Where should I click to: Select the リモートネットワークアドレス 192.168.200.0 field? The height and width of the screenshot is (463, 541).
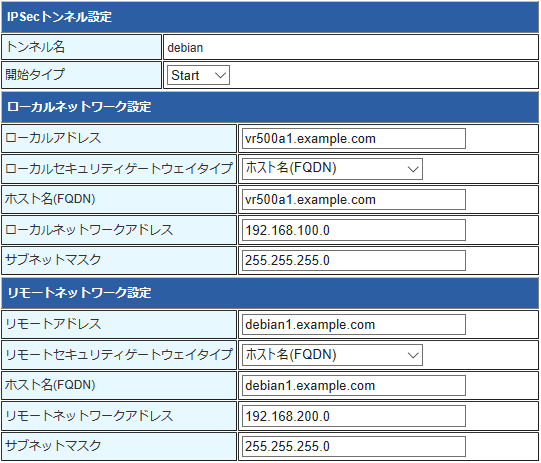point(354,416)
